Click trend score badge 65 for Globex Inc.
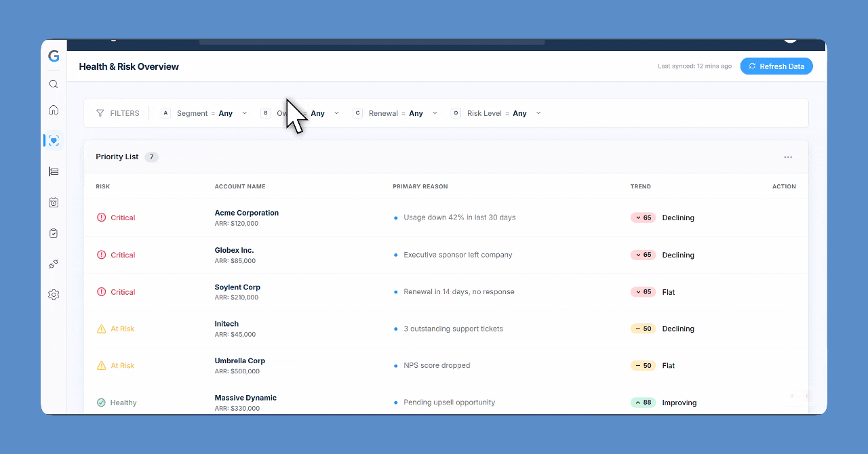The height and width of the screenshot is (454, 868). click(643, 255)
